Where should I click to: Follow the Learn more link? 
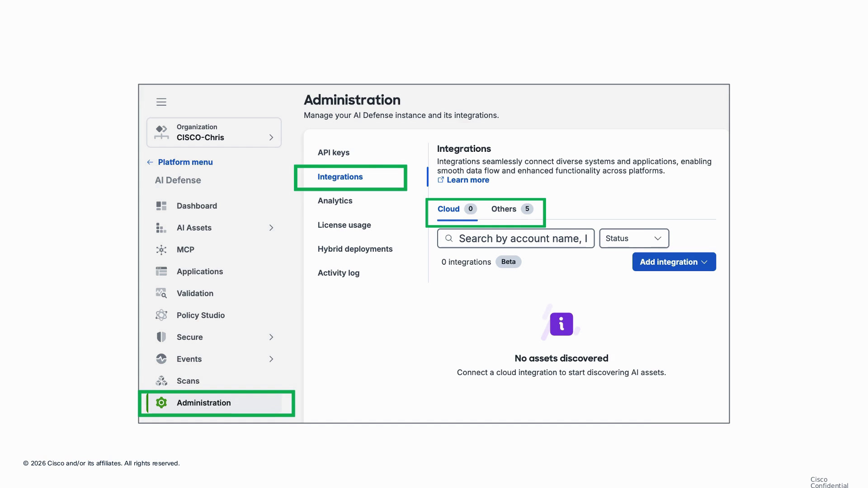468,180
